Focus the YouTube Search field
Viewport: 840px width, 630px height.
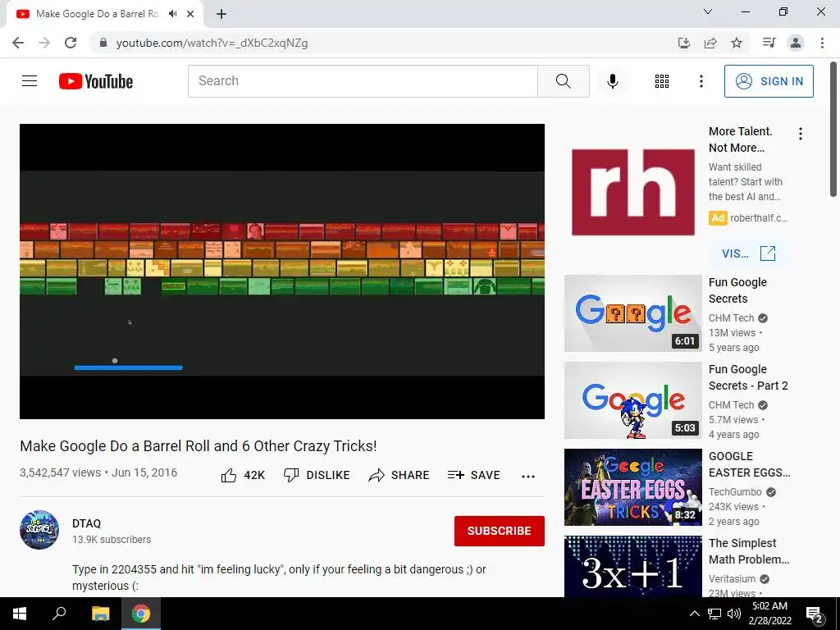363,81
